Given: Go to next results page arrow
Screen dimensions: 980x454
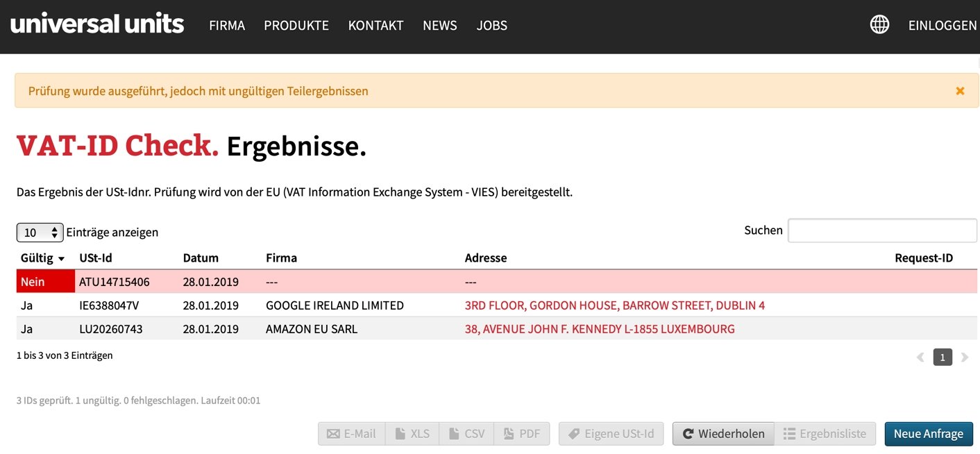Looking at the screenshot, I should [964, 358].
